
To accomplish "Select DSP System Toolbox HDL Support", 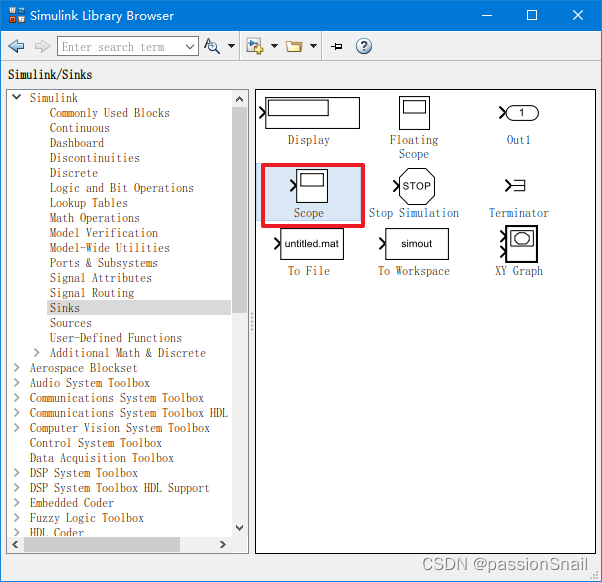I will click(120, 488).
